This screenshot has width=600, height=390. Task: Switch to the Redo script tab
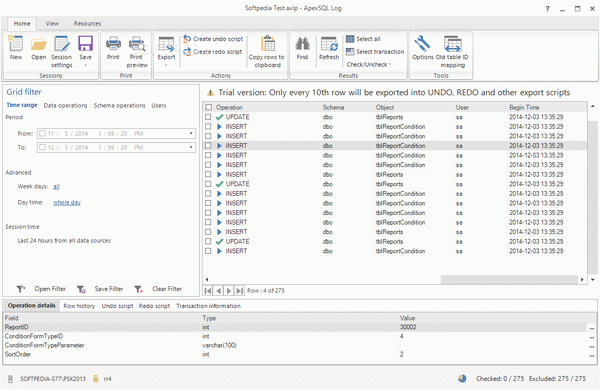(154, 306)
